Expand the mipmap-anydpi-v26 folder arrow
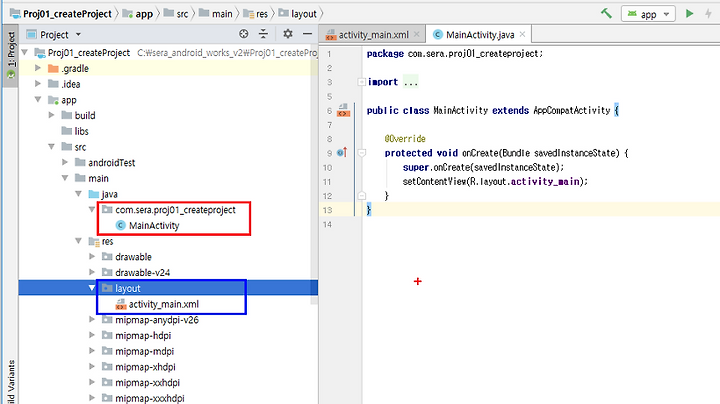The height and width of the screenshot is (404, 720). 92,319
